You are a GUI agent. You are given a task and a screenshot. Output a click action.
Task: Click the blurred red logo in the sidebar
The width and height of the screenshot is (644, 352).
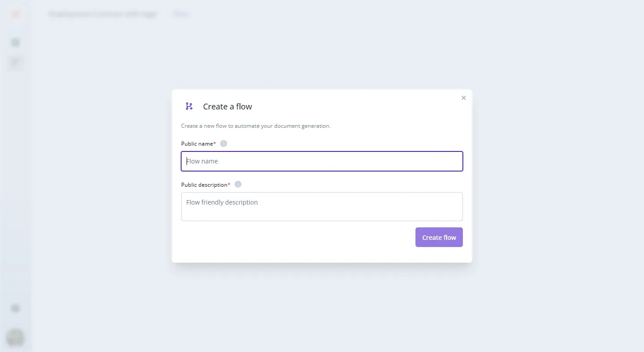pos(16,14)
